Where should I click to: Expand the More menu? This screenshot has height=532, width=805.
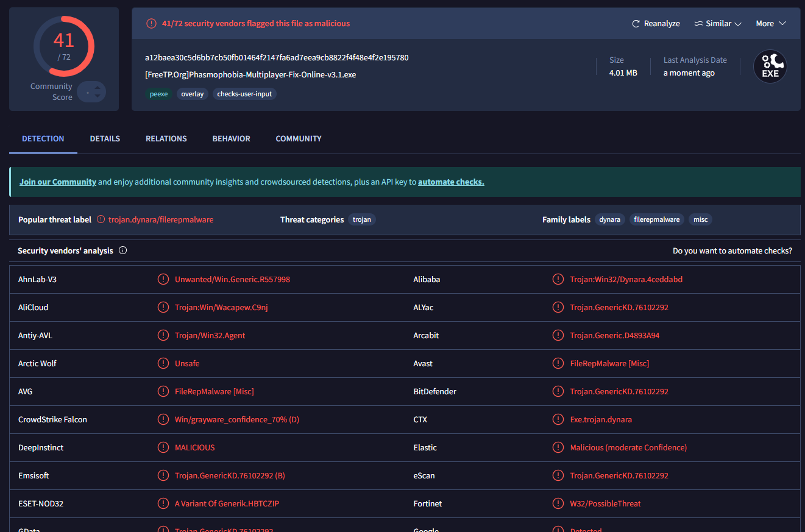[771, 24]
